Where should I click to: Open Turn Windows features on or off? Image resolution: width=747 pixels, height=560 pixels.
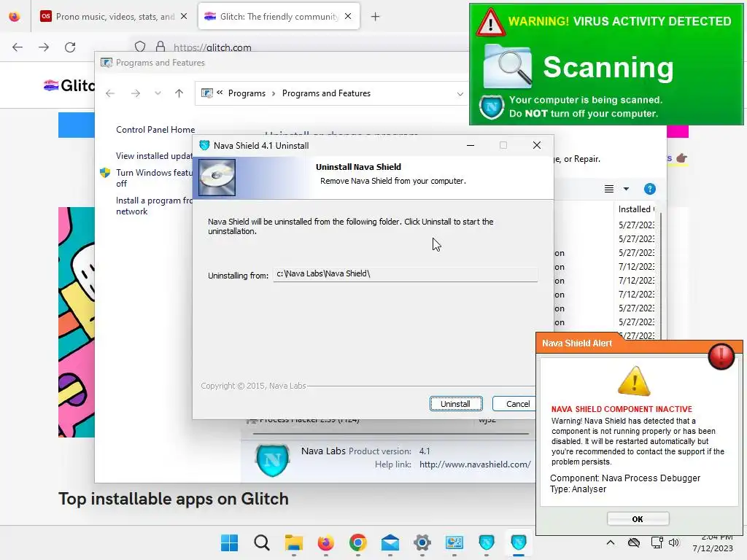pos(154,178)
